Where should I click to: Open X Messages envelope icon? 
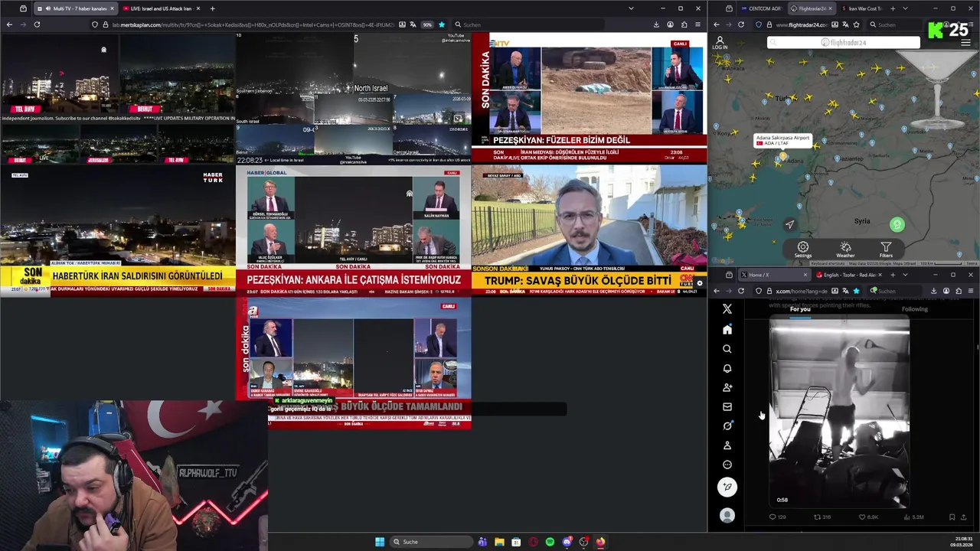[727, 406]
